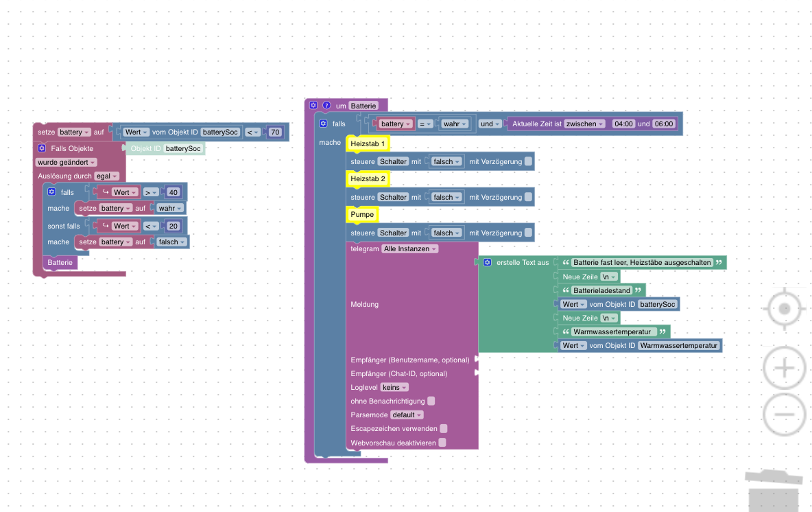Viewport: 812px width, 512px height.
Task: Open the '<' comparison dropdown next to 70
Action: tap(252, 132)
